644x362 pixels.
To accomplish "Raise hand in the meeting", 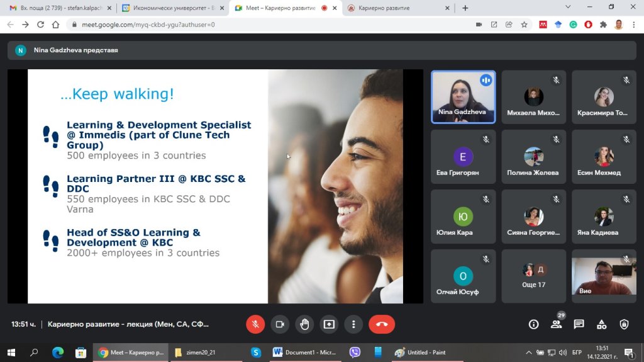I will (304, 324).
